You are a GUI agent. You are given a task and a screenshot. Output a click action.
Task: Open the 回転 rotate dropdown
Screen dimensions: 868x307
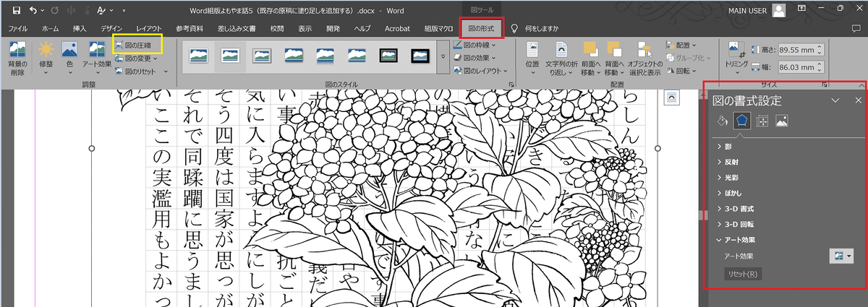point(681,72)
